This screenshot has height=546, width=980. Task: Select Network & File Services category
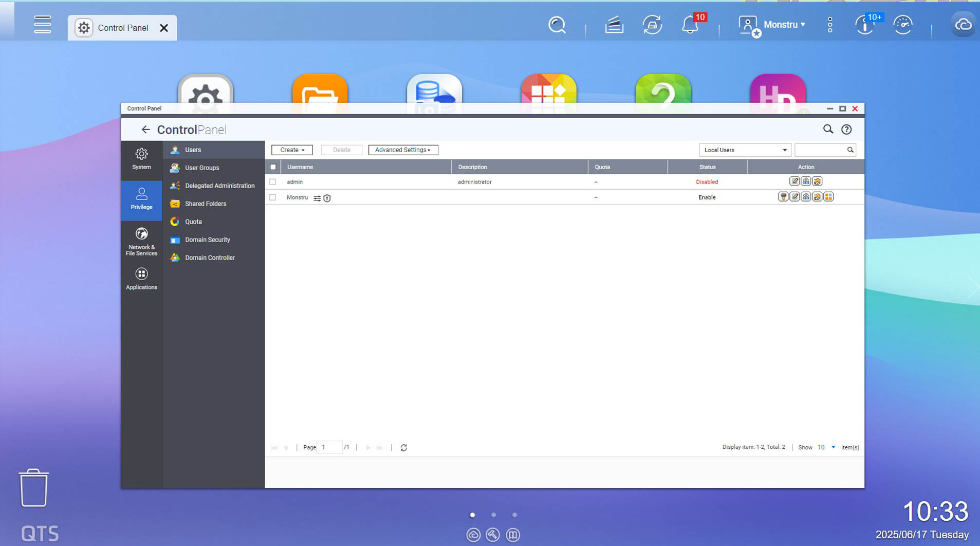coord(141,241)
